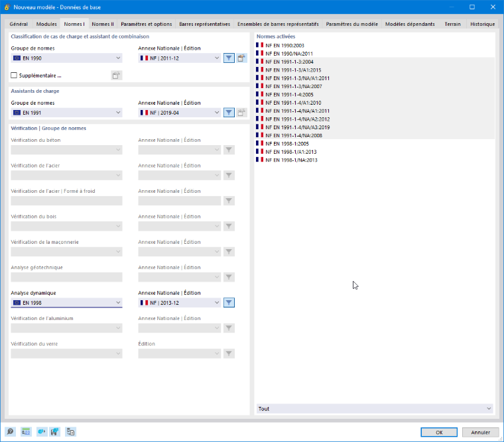
Task: Click the copy to clipboard settings icon
Action: [x=70, y=431]
